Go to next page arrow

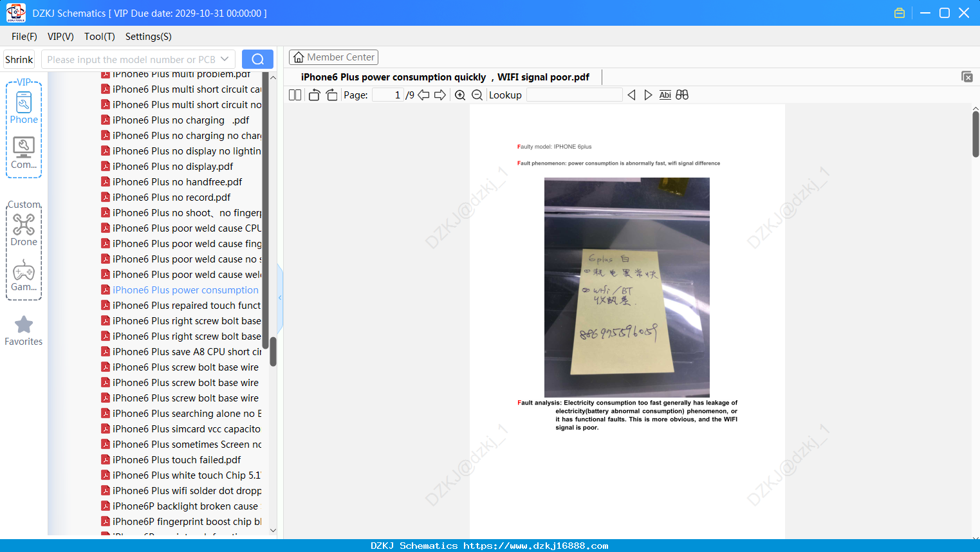(440, 95)
